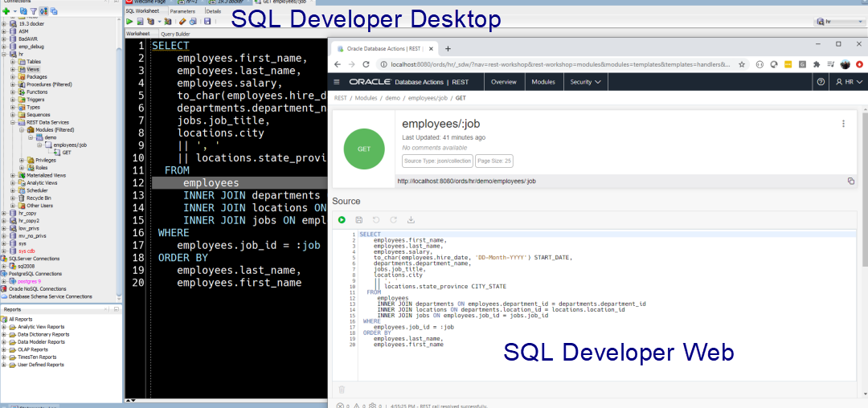
Task: Click Save icon in Source editor toolbar
Action: coord(358,220)
